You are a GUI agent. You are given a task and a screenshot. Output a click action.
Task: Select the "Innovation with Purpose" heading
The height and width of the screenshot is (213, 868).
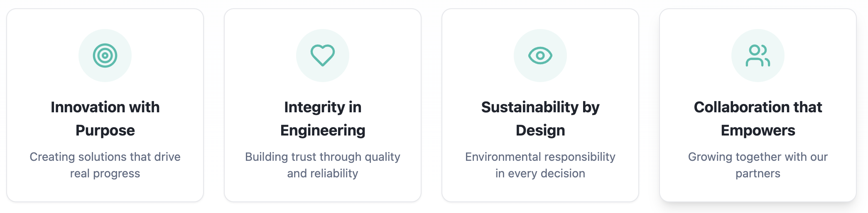pos(105,119)
